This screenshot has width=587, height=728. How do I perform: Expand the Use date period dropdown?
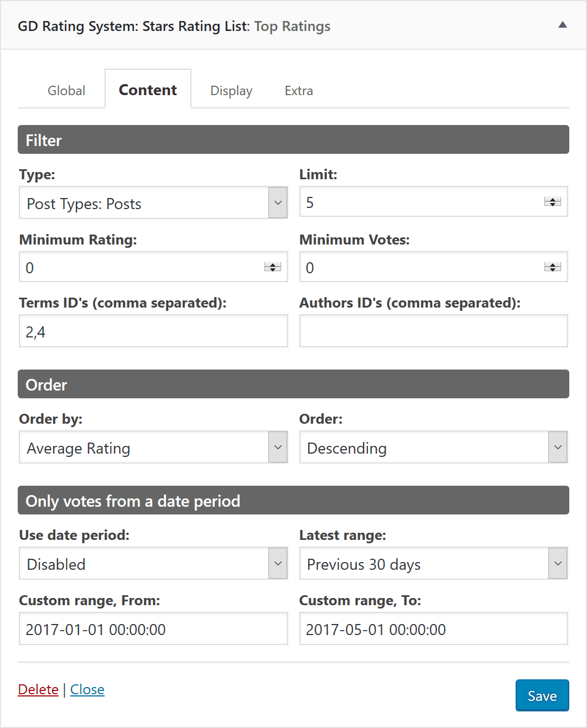[x=153, y=563]
